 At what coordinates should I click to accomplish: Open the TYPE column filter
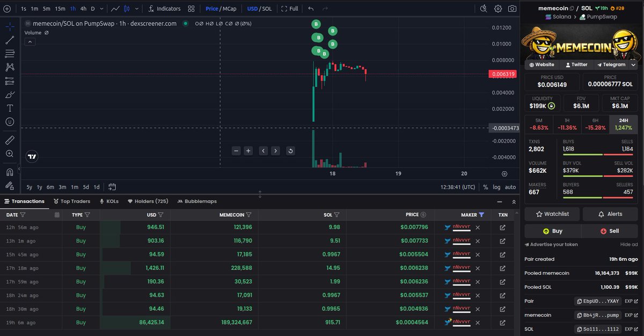click(x=87, y=215)
